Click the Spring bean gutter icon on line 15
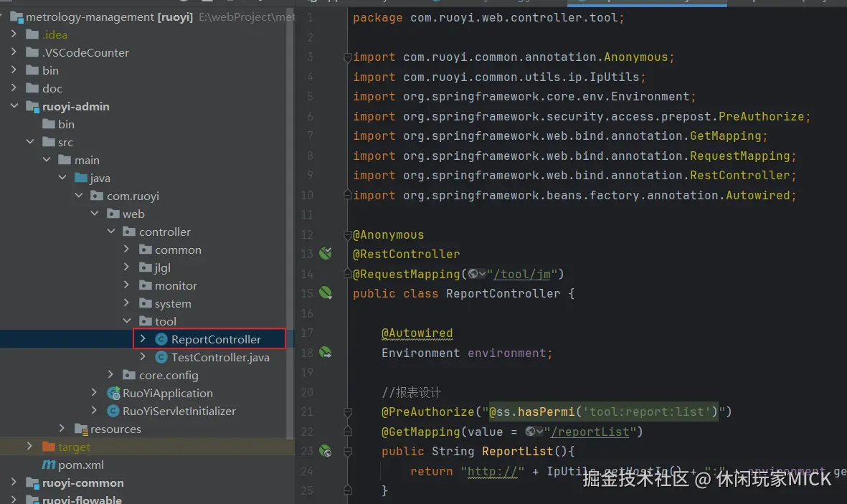 [x=325, y=293]
